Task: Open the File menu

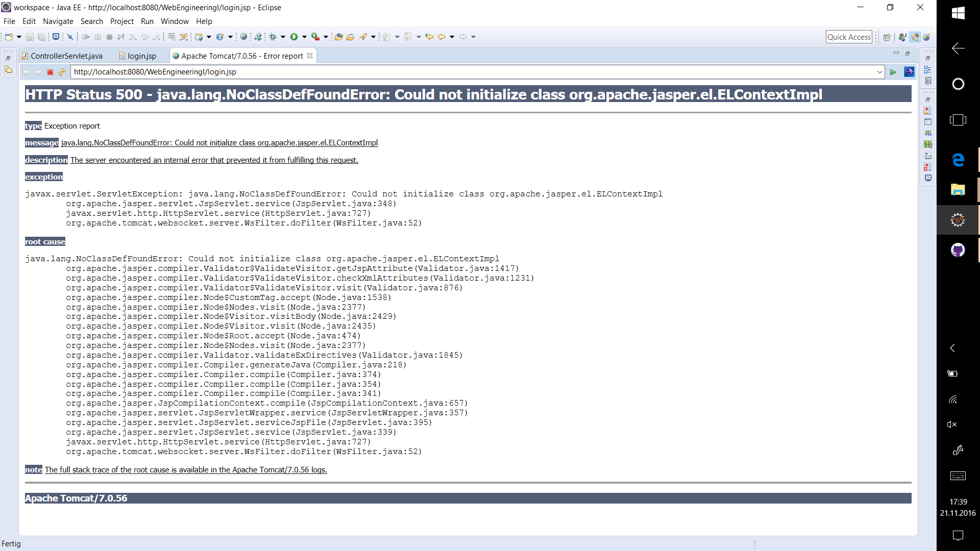Action: click(x=9, y=21)
